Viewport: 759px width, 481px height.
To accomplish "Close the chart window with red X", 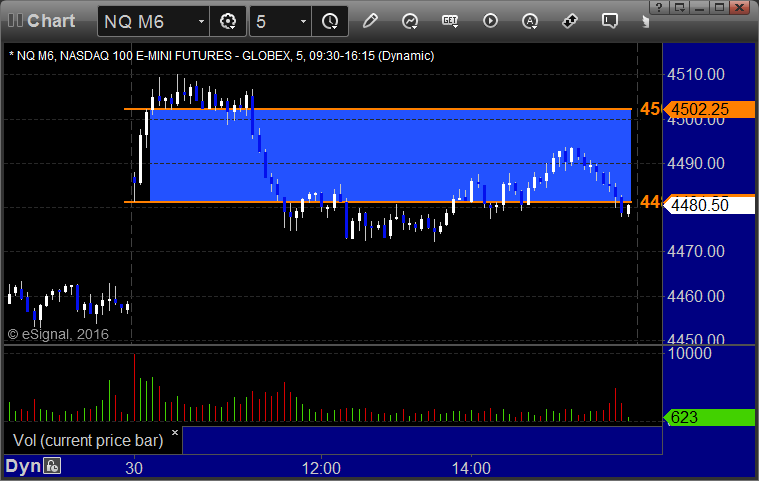I will click(x=740, y=7).
